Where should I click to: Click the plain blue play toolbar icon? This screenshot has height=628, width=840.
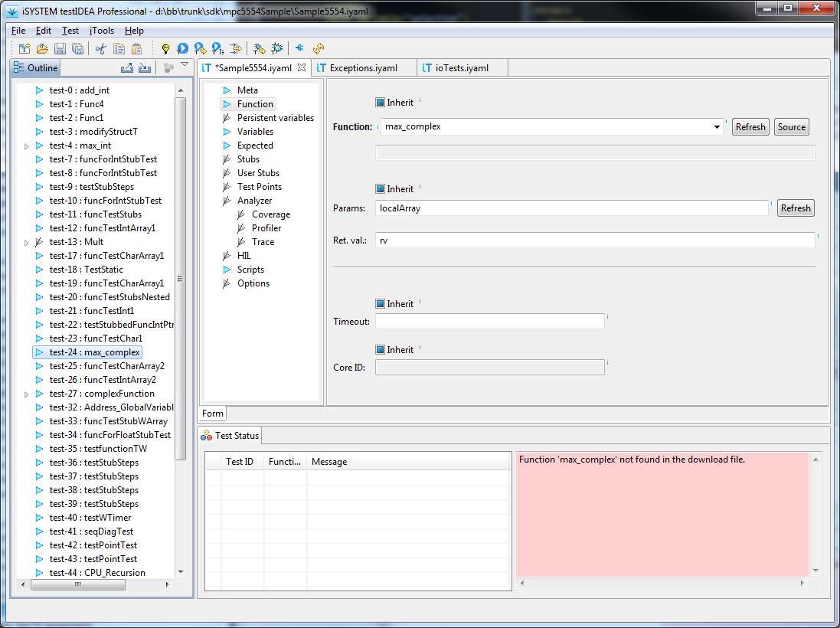(183, 49)
